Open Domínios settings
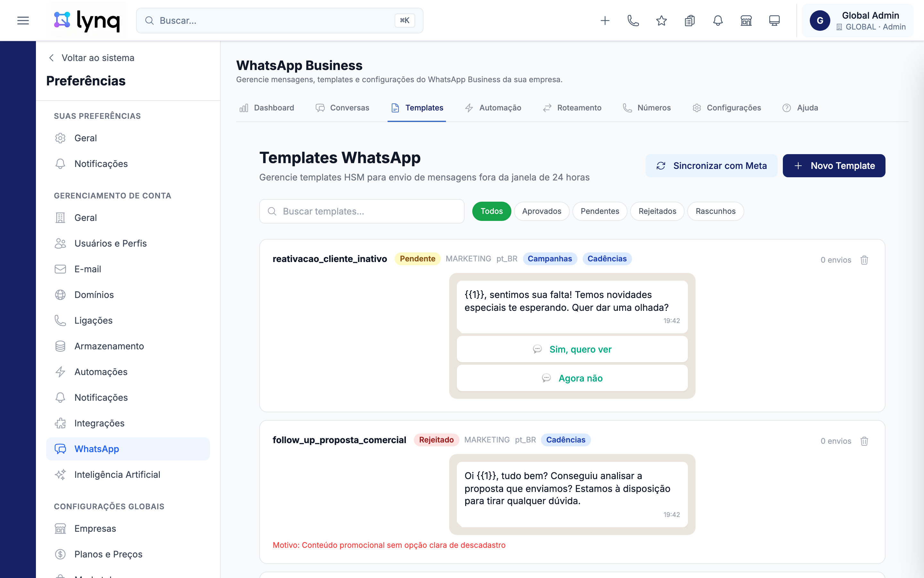 point(128,295)
